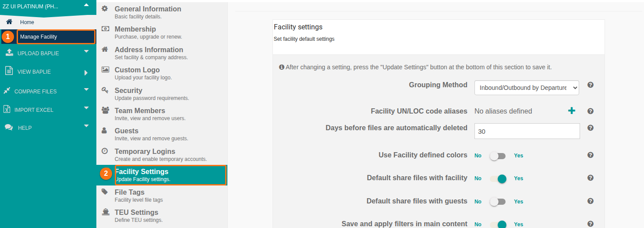Open help for Use Facility defined colors
Image resolution: width=644 pixels, height=228 pixels.
point(590,155)
